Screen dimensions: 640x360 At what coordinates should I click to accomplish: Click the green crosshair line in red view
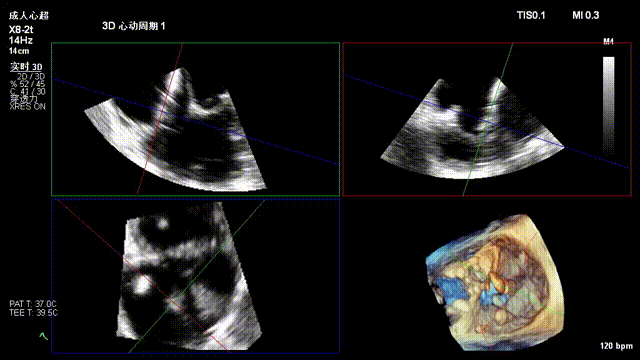click(488, 119)
